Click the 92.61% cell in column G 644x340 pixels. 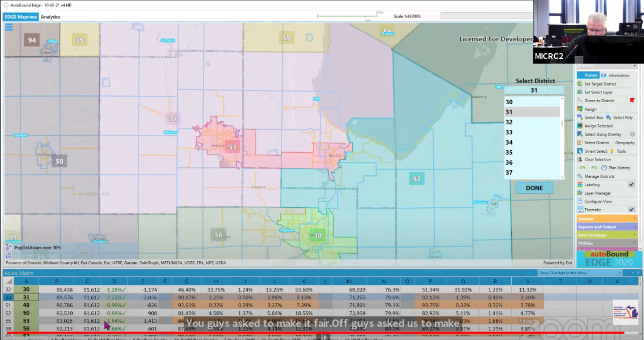tap(187, 305)
